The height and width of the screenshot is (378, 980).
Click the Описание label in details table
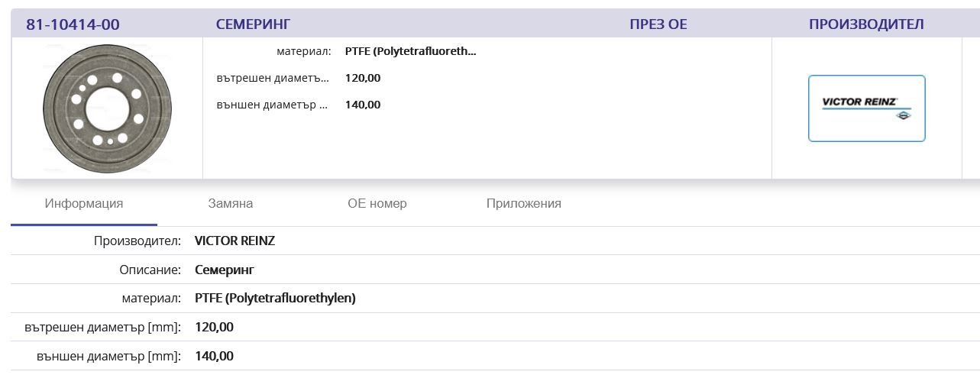point(150,270)
